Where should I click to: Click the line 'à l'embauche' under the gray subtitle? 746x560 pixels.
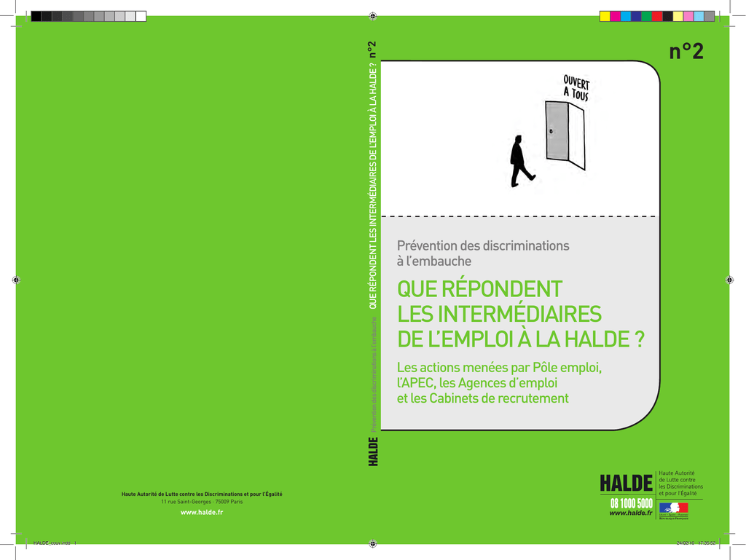(x=434, y=261)
